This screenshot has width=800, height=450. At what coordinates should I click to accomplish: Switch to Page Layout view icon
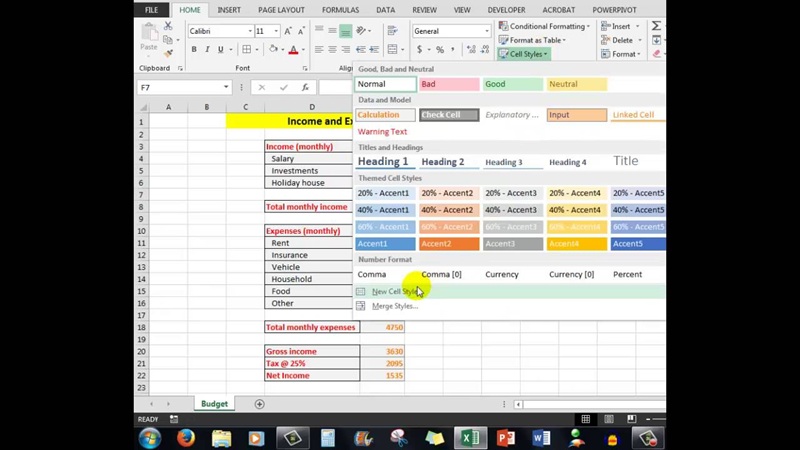tap(609, 419)
